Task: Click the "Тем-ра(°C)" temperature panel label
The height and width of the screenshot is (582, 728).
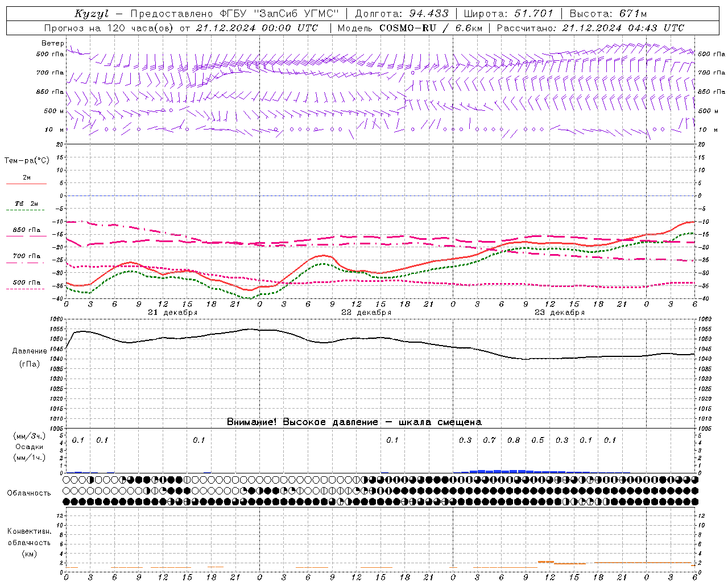Action: click(27, 161)
